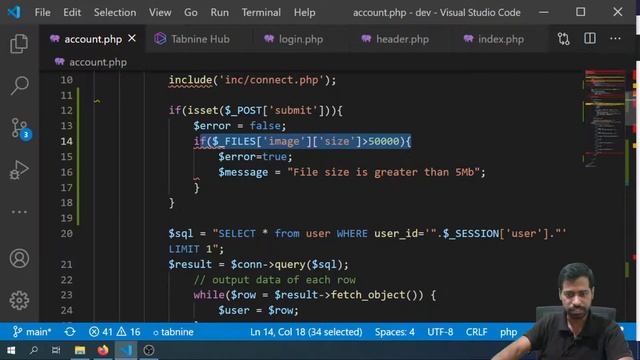Split the editor to the right

[x=590, y=38]
